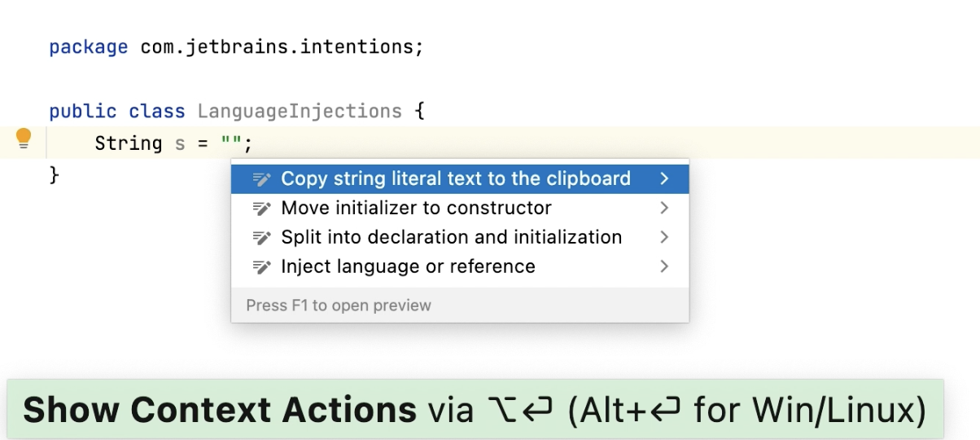Expand submenu arrow for Move initializer to constructor

pos(664,208)
